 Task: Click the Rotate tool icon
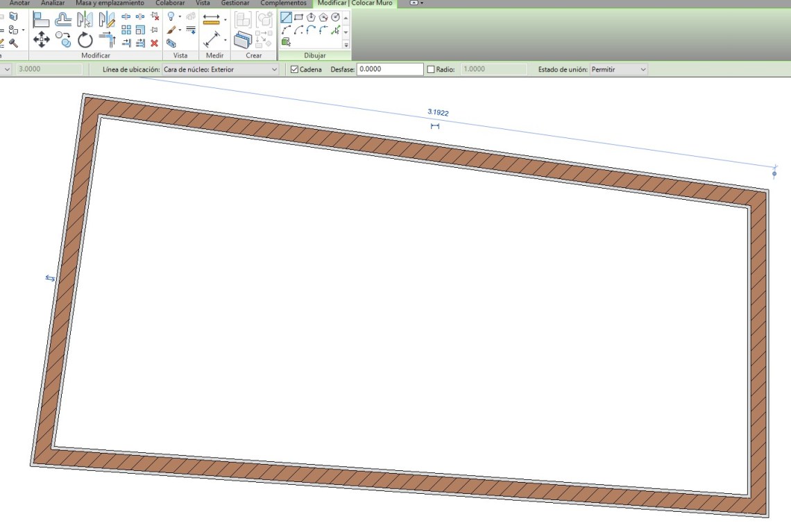[x=85, y=40]
